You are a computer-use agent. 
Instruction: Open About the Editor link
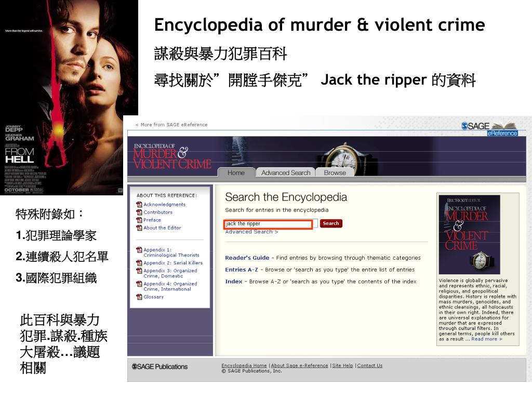[x=162, y=228]
